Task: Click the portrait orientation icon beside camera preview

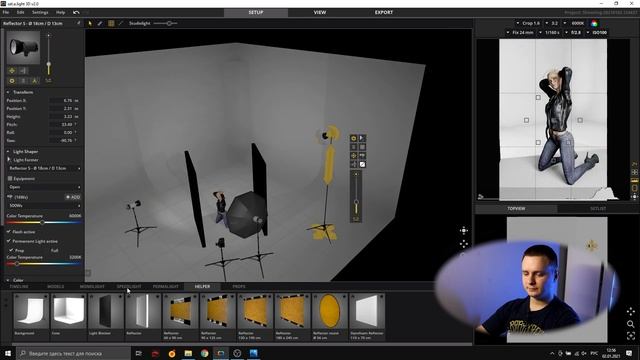Action: tap(634, 188)
